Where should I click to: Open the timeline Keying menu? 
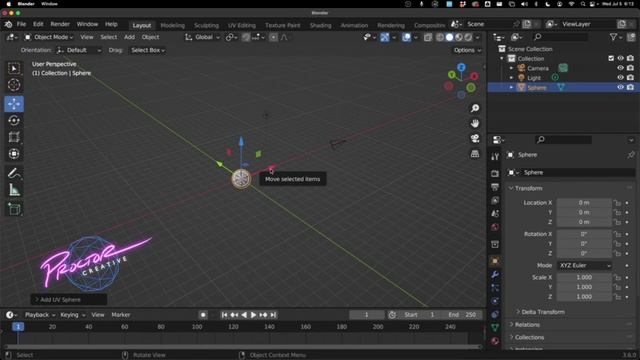pos(72,315)
